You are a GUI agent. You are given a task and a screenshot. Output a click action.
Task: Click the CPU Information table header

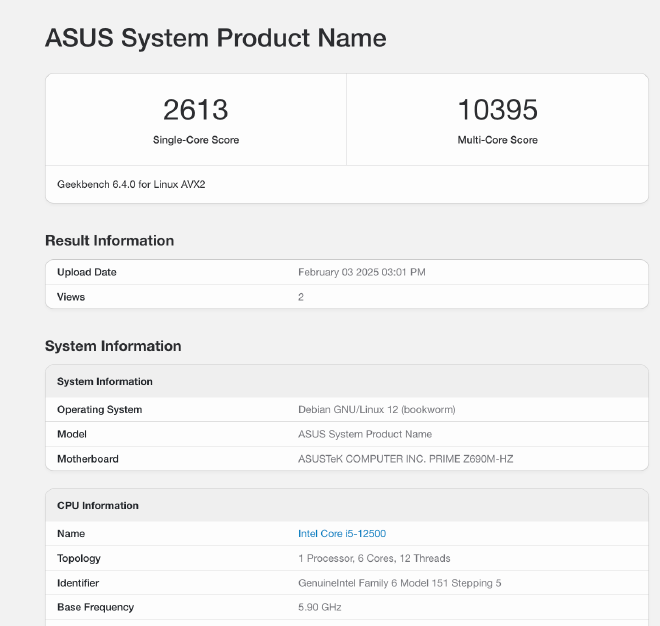98,506
